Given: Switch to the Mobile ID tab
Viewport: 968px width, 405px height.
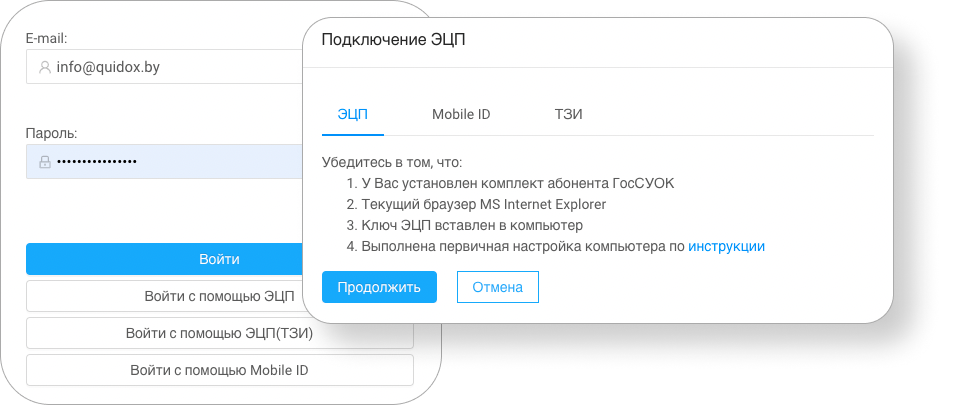Looking at the screenshot, I should click(461, 114).
